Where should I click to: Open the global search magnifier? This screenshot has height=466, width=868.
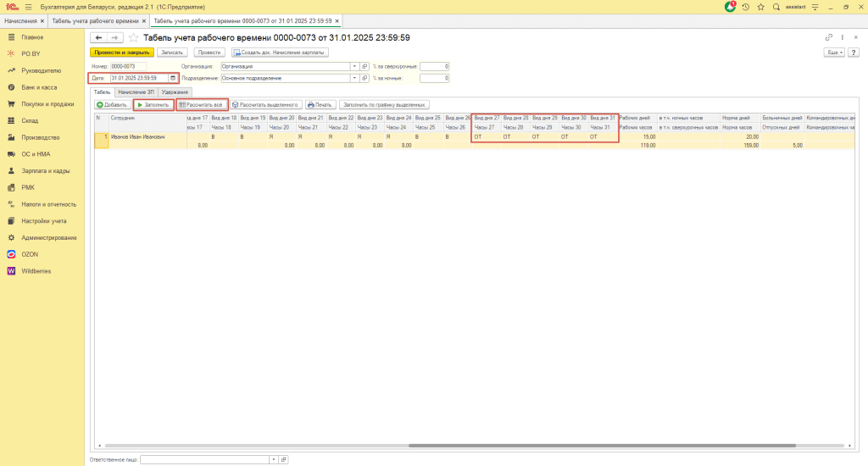point(776,7)
